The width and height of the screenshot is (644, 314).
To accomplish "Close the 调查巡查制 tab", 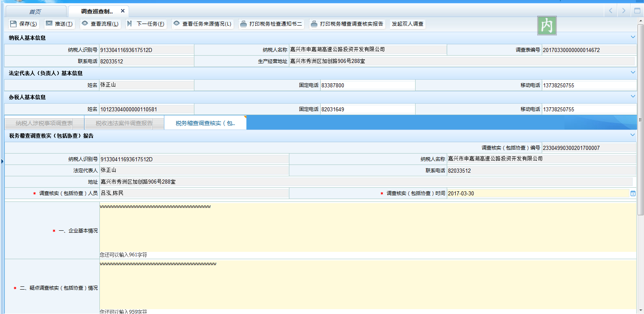I will coord(123,11).
